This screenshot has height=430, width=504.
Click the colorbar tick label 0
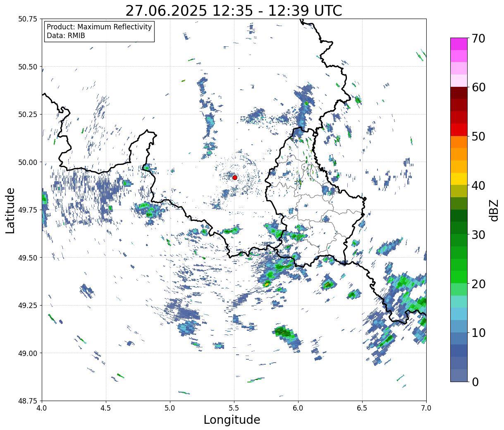point(475,382)
